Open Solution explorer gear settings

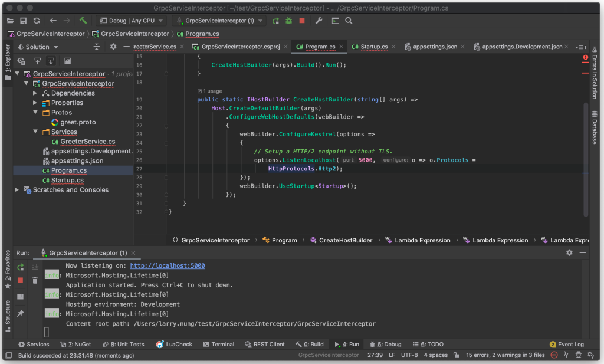pos(113,47)
